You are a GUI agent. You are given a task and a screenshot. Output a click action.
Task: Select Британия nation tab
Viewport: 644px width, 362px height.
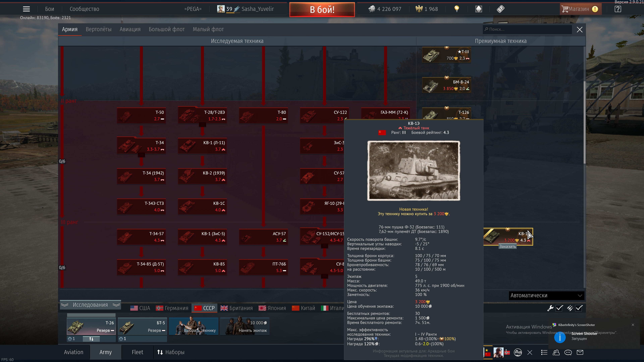[236, 308]
